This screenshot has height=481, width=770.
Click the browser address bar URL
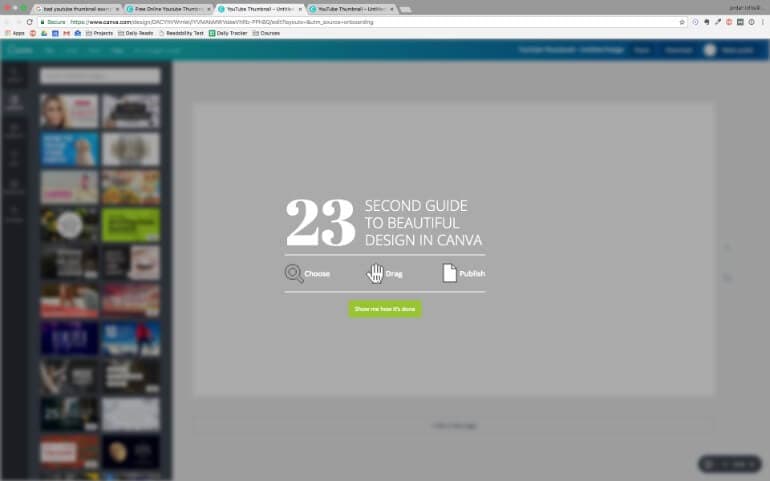click(x=220, y=21)
